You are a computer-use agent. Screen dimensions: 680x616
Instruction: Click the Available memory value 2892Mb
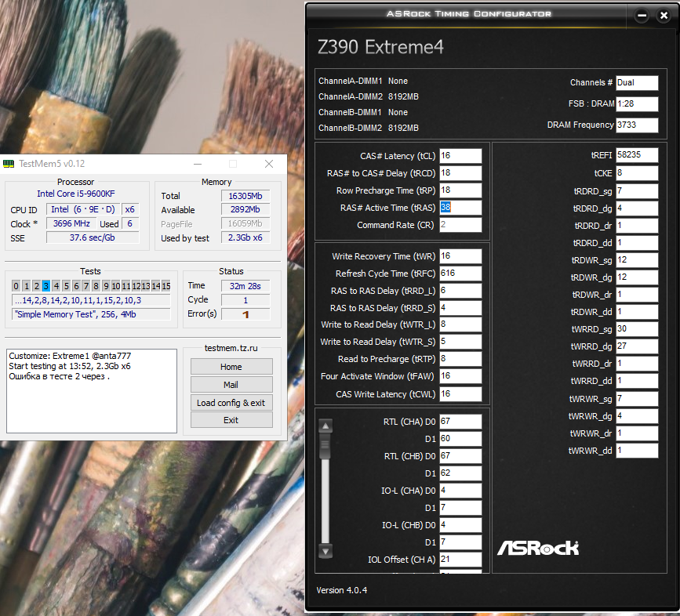pos(245,210)
